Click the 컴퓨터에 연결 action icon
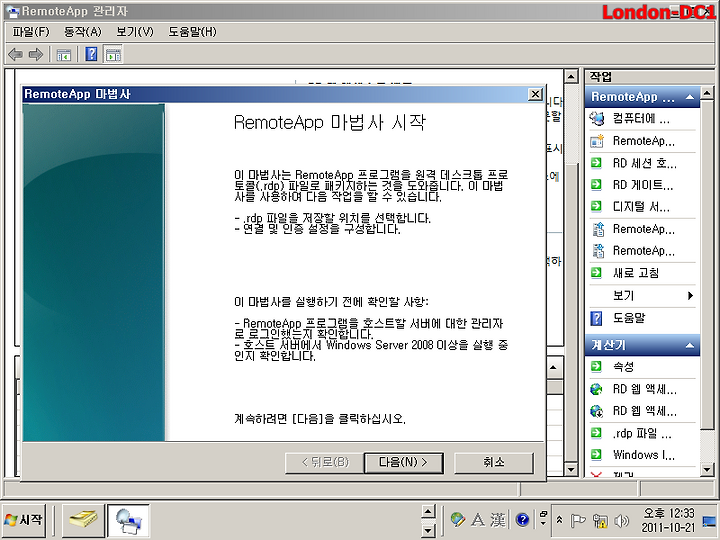Viewport: 720px width, 540px height. (x=596, y=119)
